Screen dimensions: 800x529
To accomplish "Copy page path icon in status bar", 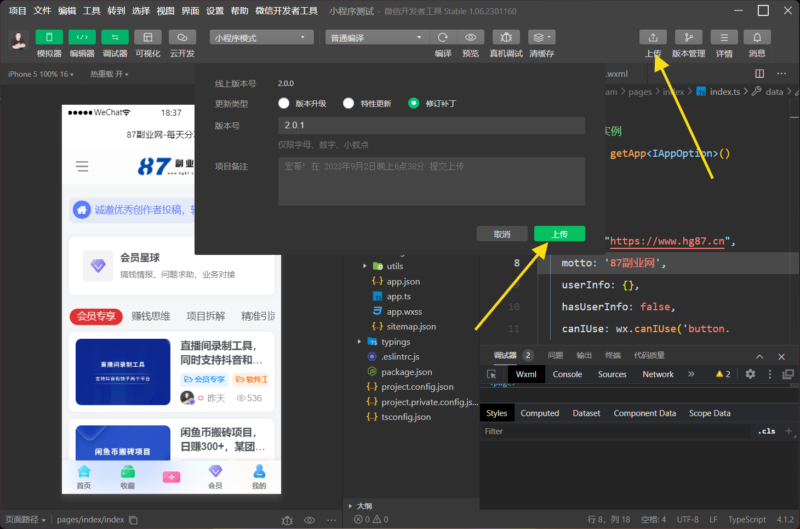I will pos(134,520).
